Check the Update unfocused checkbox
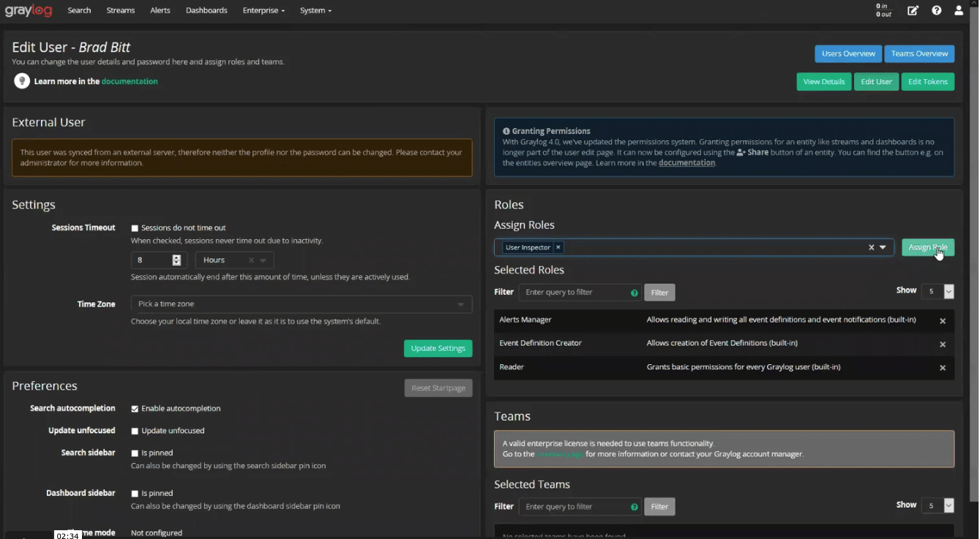Screen dimensions: 980x539 (x=135, y=431)
